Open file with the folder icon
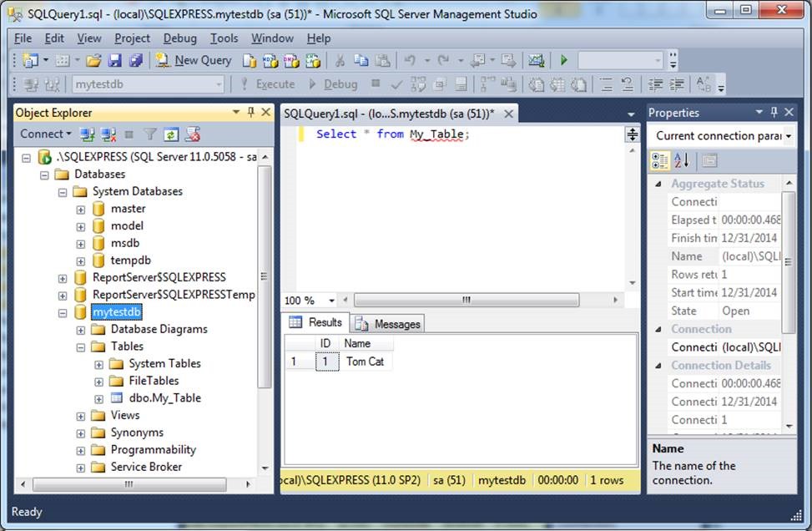The width and height of the screenshot is (812, 531). pos(93,61)
